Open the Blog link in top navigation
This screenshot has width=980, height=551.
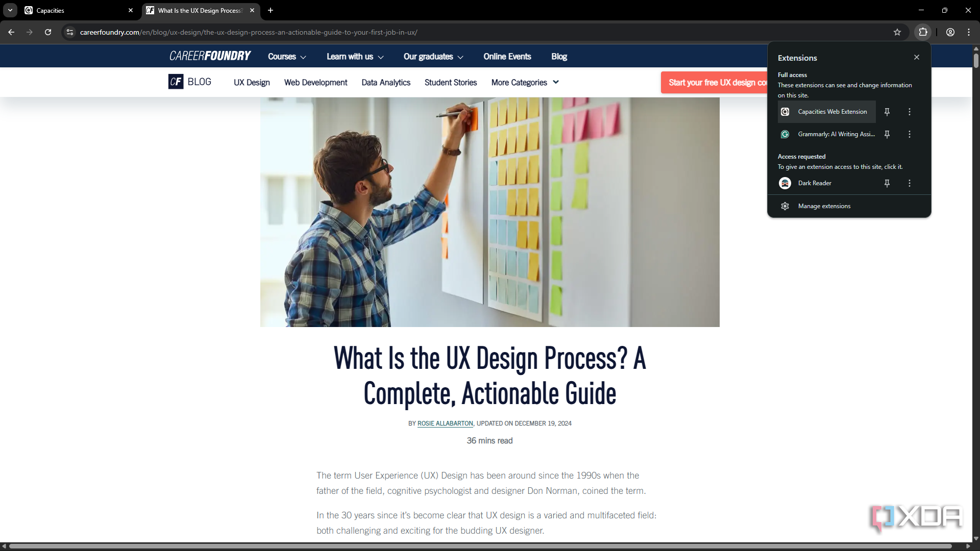coord(559,57)
